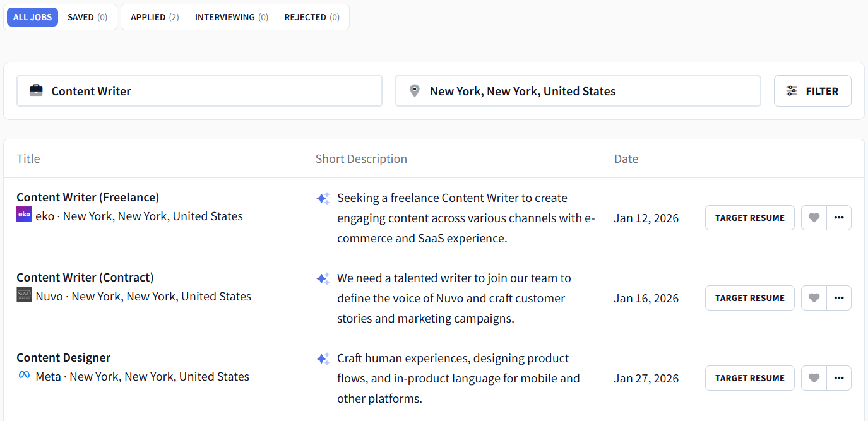Click the map pin icon in the location field
The height and width of the screenshot is (421, 868).
click(415, 91)
